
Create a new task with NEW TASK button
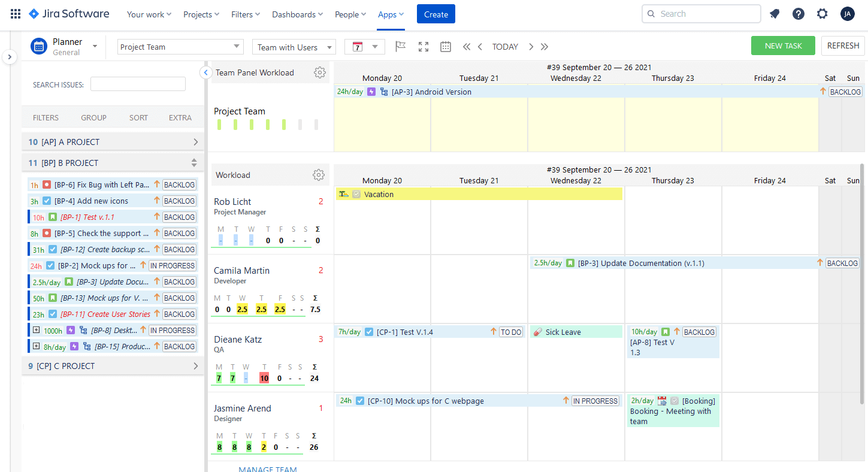point(783,45)
